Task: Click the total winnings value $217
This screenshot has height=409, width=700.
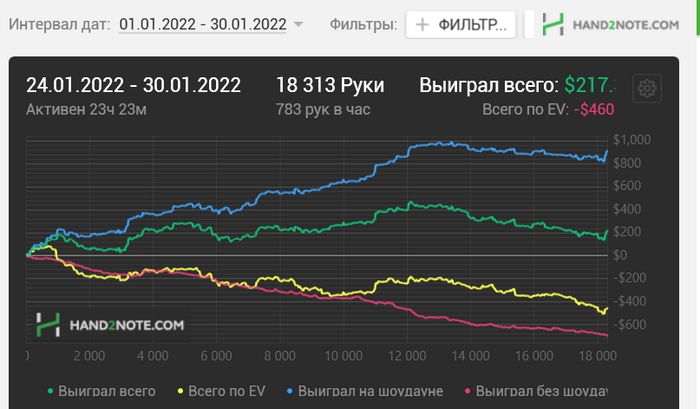Action: point(590,85)
